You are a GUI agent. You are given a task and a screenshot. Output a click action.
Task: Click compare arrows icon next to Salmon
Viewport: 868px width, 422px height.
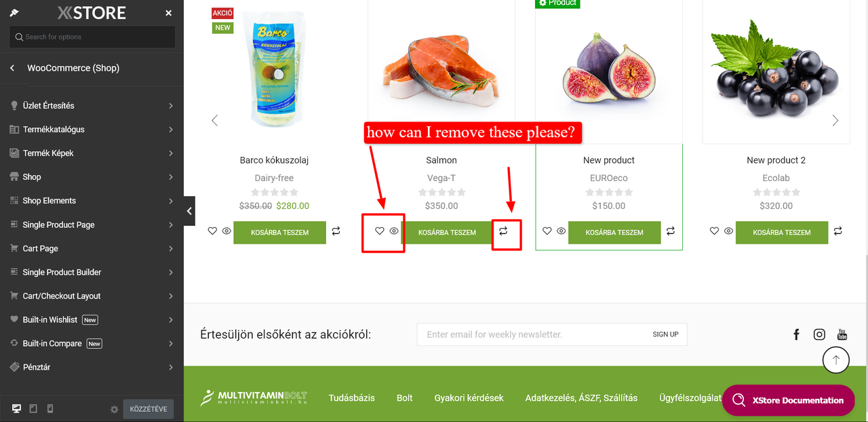point(503,231)
